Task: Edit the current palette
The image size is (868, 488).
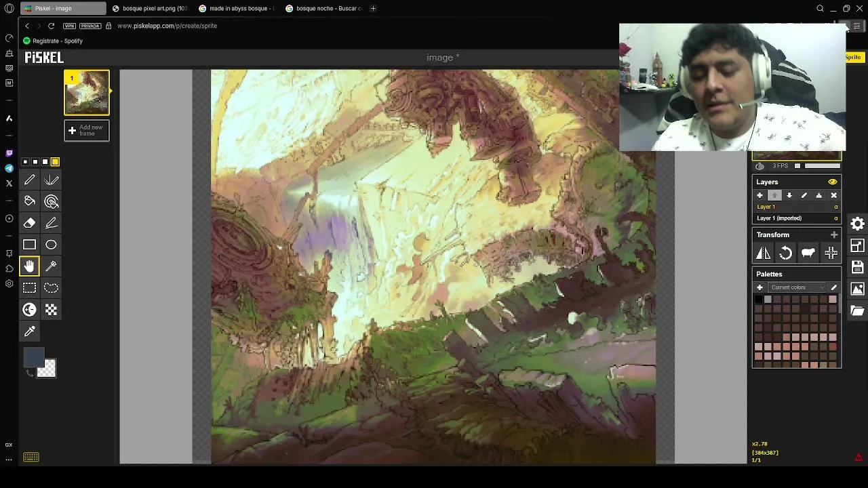Action: tap(834, 287)
